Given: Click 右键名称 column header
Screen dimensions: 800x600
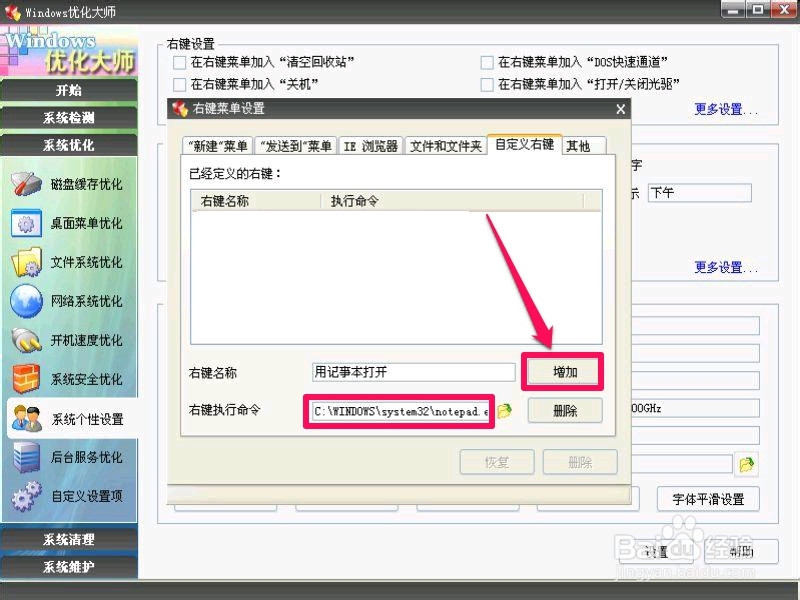Looking at the screenshot, I should pyautogui.click(x=256, y=201).
